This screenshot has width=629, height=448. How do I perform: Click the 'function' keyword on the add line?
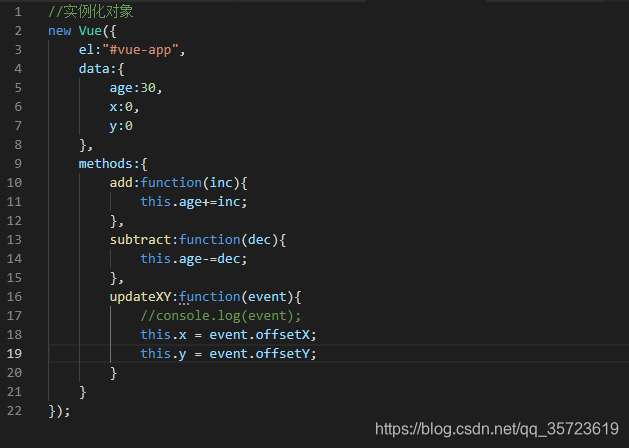tap(171, 182)
